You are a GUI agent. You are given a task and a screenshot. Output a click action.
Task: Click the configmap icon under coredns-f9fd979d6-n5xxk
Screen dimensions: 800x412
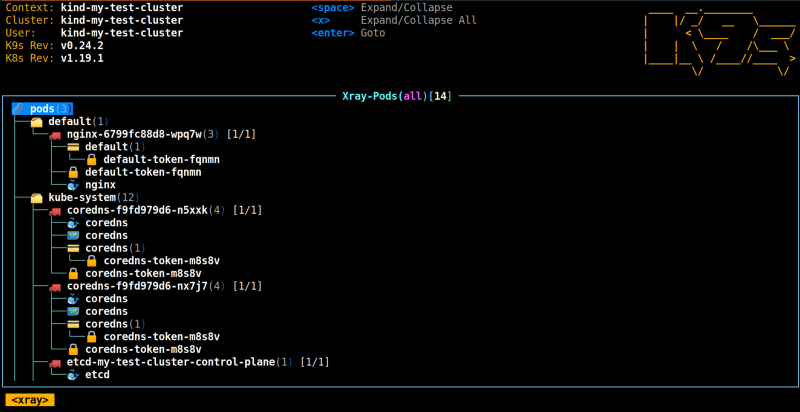pyautogui.click(x=73, y=236)
